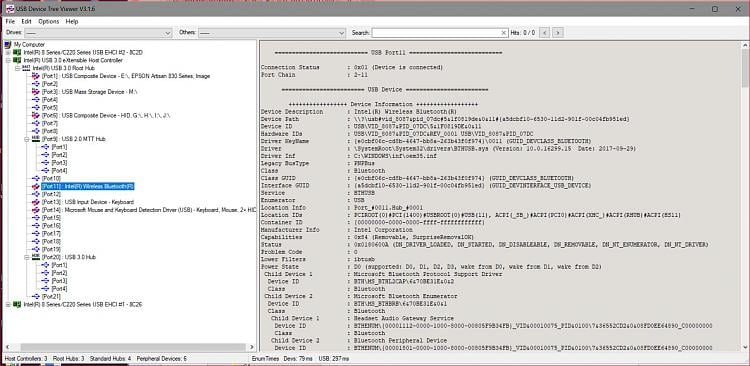
Task: Select the Port20 USB 3.0 Hub entry
Action: click(69, 257)
